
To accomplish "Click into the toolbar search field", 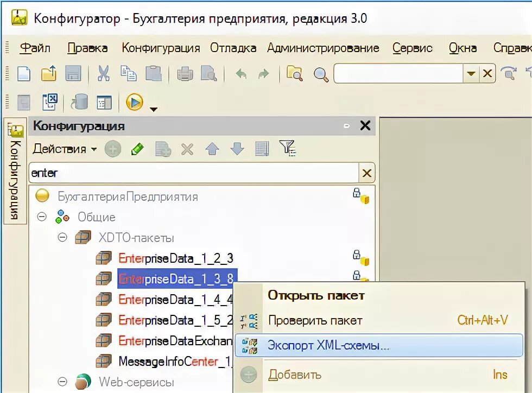I will (398, 73).
